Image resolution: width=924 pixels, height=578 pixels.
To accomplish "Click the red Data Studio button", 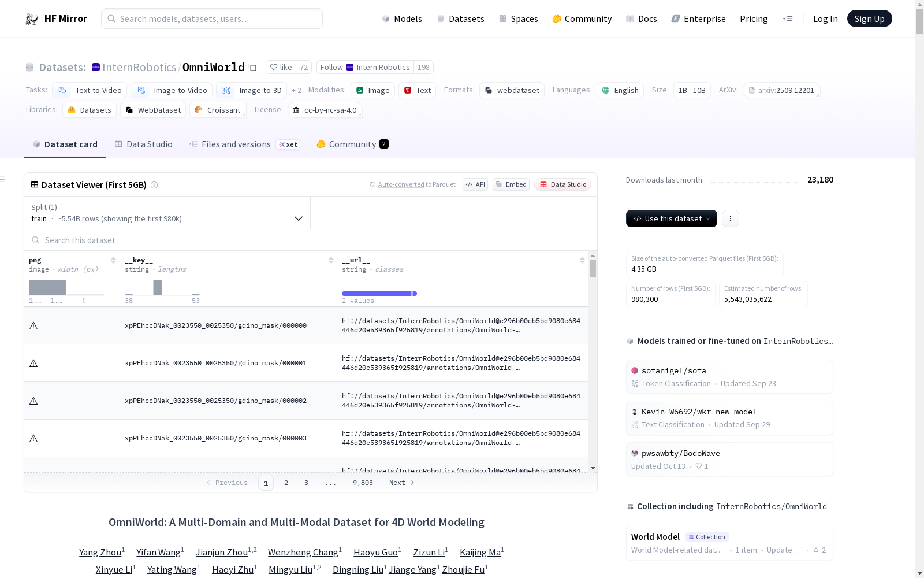I will click(562, 184).
